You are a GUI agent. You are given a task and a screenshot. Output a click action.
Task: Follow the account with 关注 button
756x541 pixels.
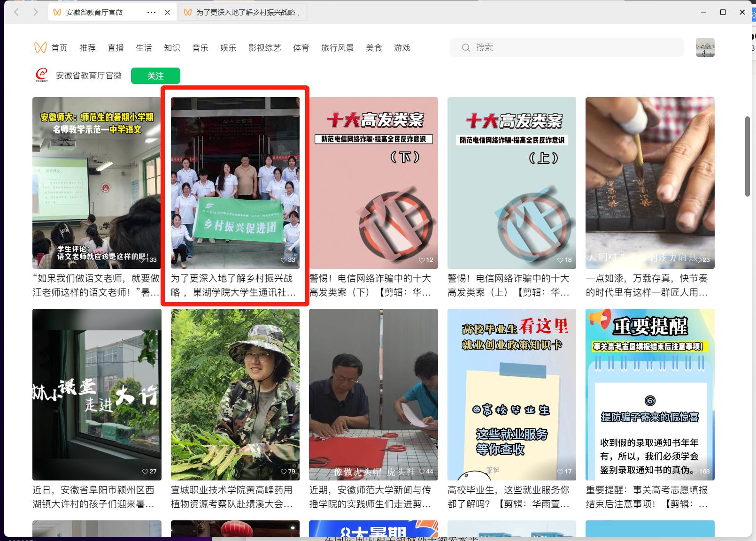155,76
